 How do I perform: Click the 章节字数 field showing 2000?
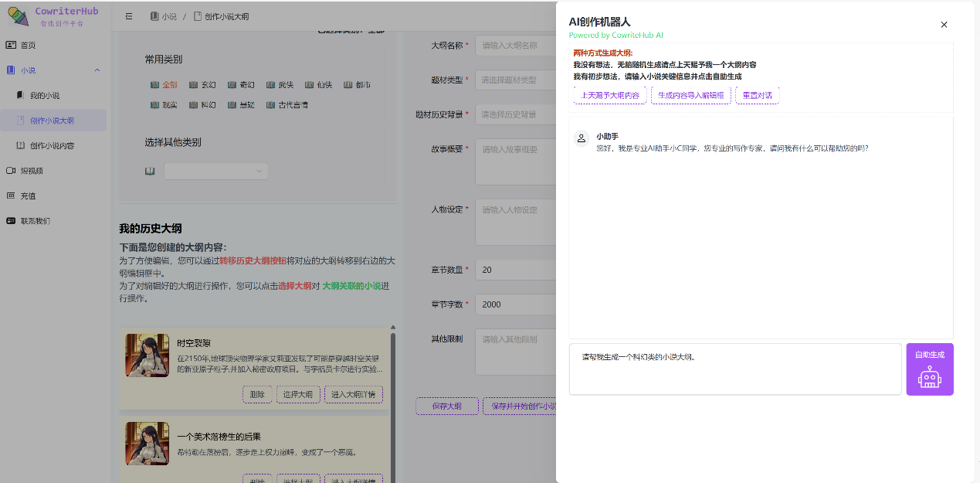coord(515,304)
